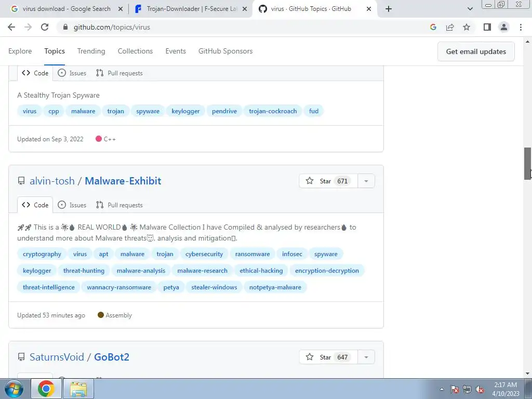Viewport: 532px width, 399px height.
Task: Open File Explorer from the taskbar
Action: tap(78, 389)
